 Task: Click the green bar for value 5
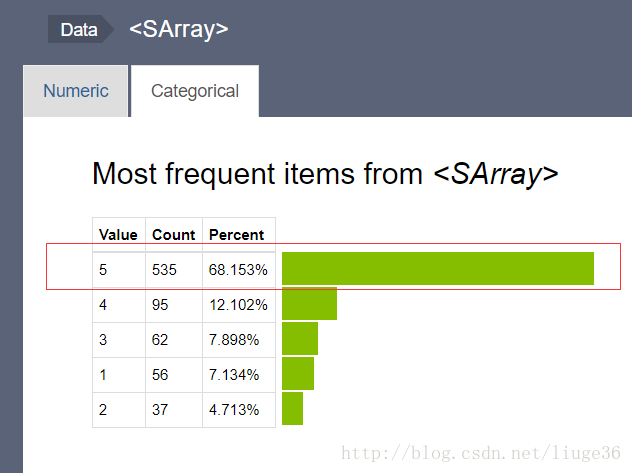(x=438, y=269)
